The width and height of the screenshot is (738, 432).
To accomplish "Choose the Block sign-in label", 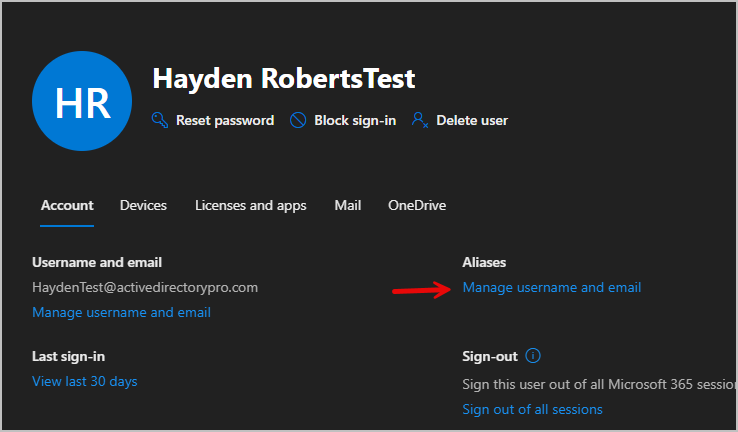I will point(355,120).
